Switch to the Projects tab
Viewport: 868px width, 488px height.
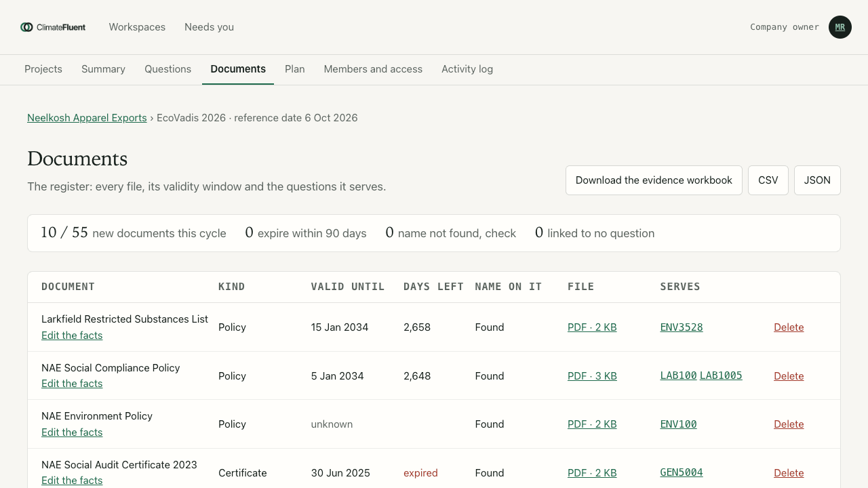(x=43, y=69)
